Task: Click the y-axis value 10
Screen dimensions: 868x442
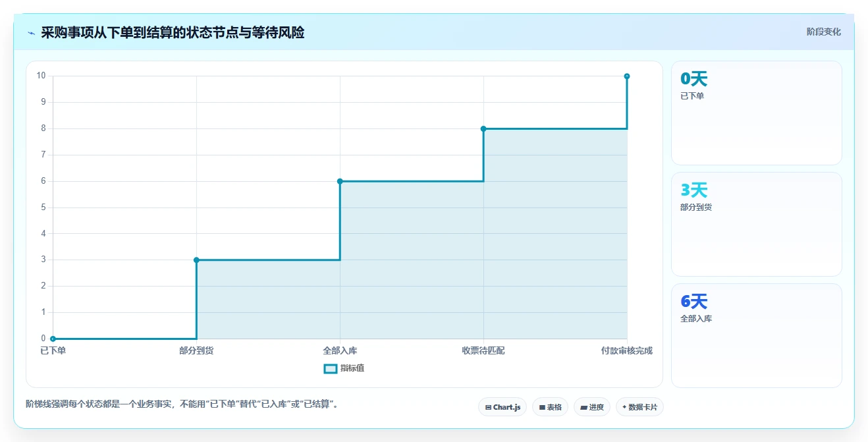Action: click(x=41, y=76)
